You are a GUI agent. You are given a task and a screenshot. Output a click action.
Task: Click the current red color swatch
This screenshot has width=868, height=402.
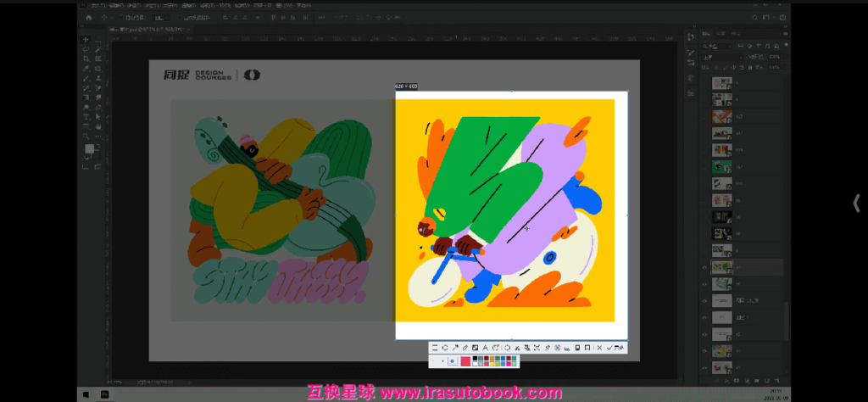tap(465, 361)
